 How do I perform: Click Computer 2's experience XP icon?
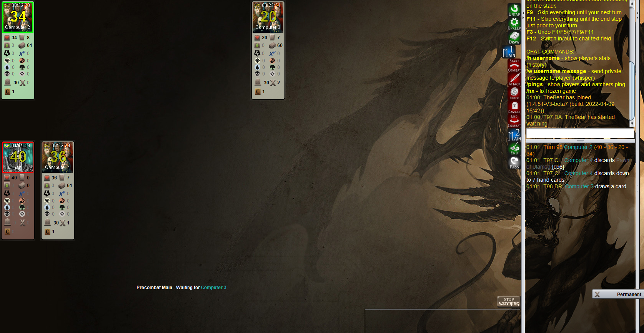22,53
